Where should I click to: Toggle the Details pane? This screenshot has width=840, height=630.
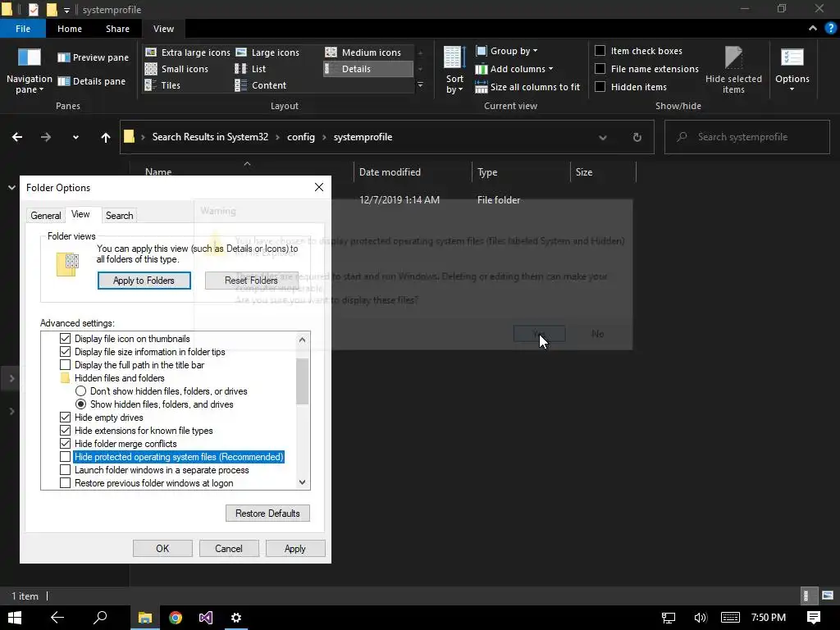[92, 81]
